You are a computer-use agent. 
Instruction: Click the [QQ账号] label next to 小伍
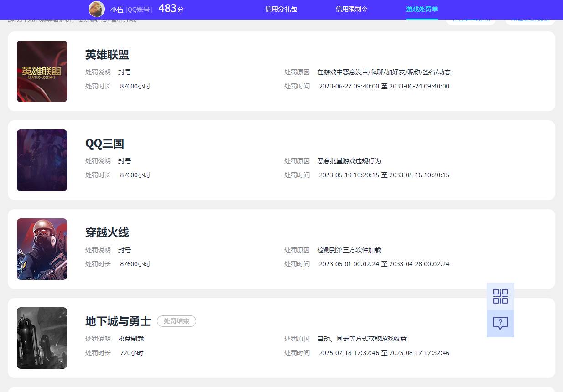(139, 9)
